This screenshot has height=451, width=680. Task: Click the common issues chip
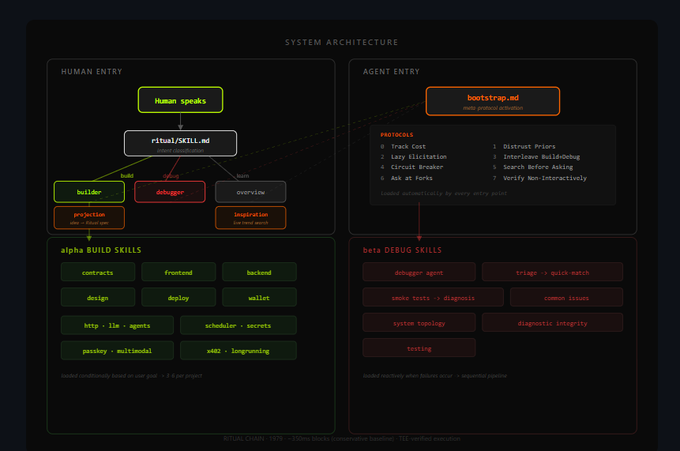(566, 297)
